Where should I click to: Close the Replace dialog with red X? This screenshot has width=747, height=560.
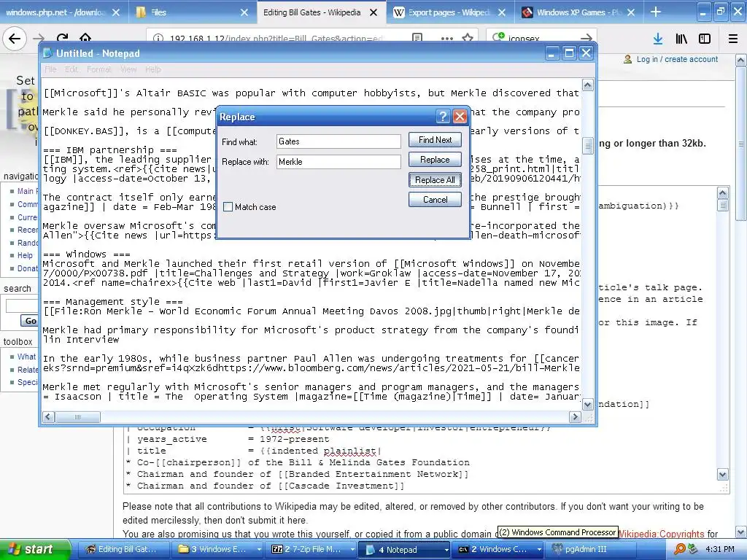click(x=460, y=117)
